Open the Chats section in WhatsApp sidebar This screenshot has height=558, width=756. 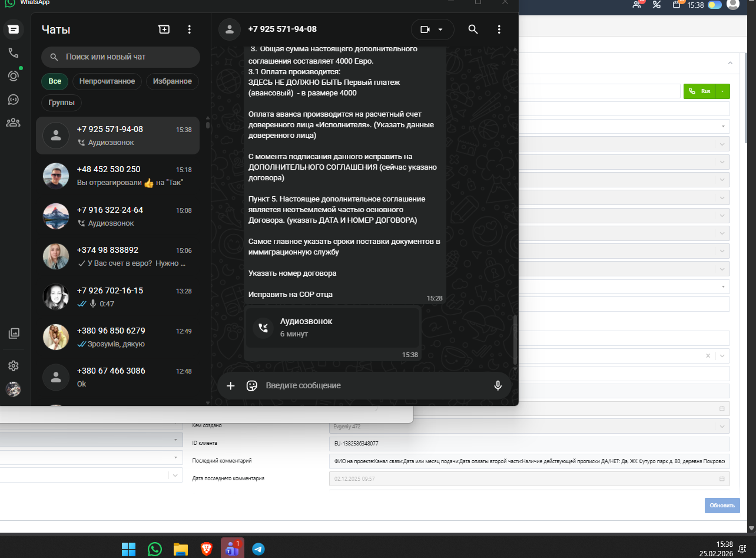pos(13,29)
